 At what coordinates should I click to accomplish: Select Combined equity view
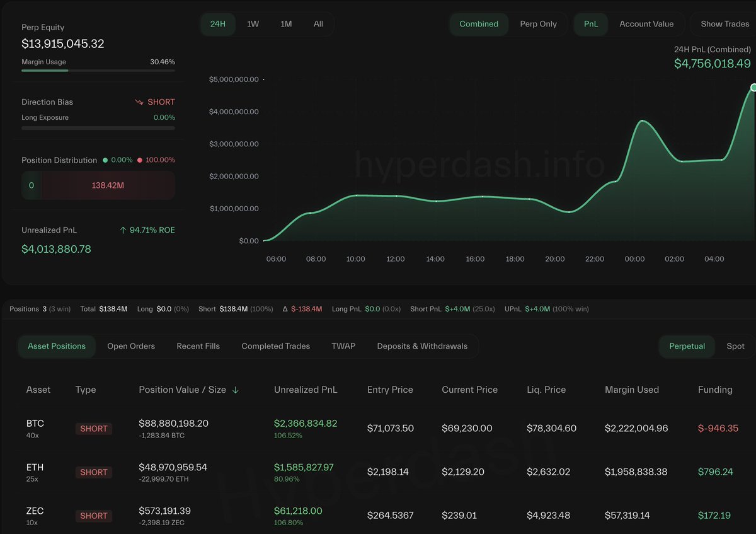tap(479, 24)
